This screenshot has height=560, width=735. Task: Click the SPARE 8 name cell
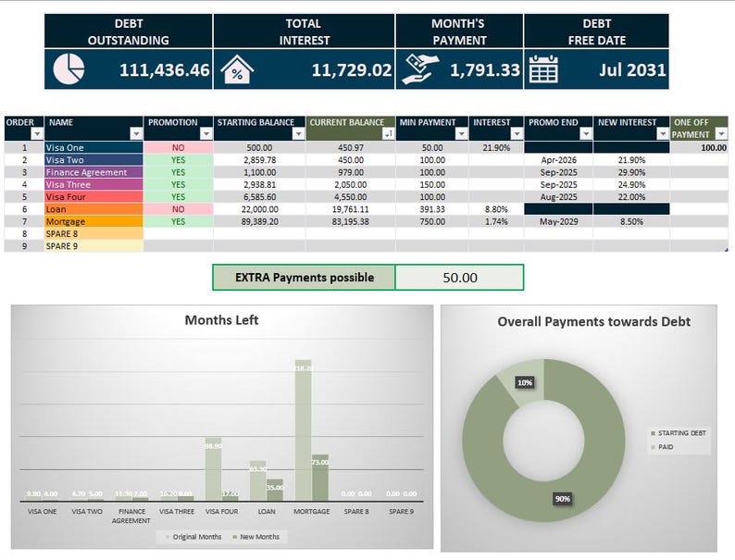pos(93,233)
